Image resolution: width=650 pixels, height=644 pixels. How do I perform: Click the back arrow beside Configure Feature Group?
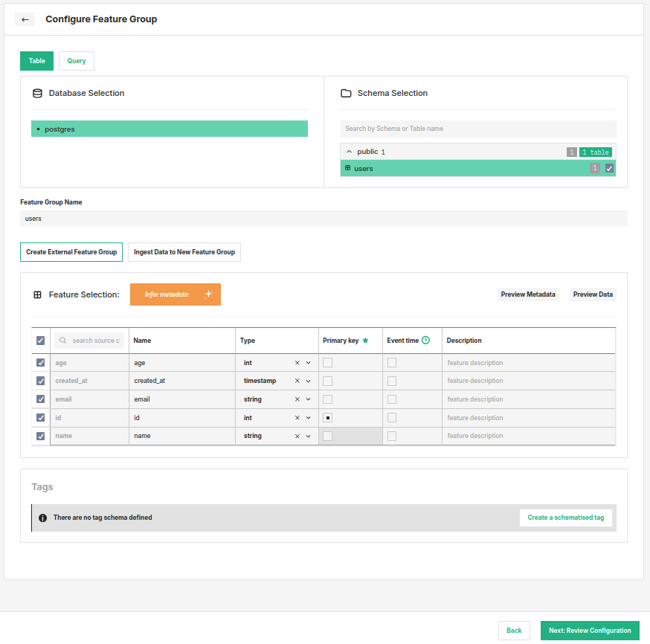coord(25,19)
